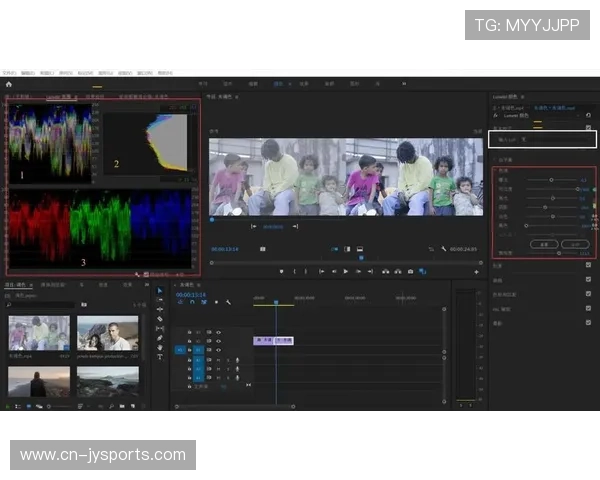Click the Auto button in Basic Correction
Screen dimensions: 600x480
(573, 243)
